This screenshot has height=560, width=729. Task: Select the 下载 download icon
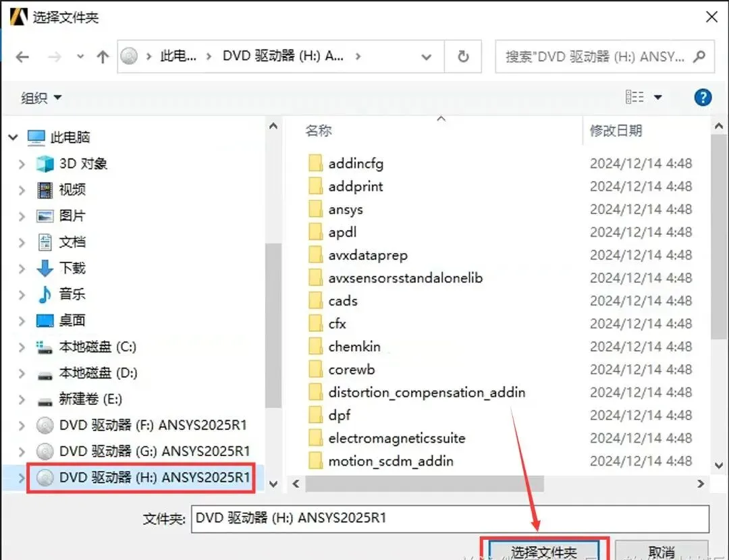click(x=45, y=268)
